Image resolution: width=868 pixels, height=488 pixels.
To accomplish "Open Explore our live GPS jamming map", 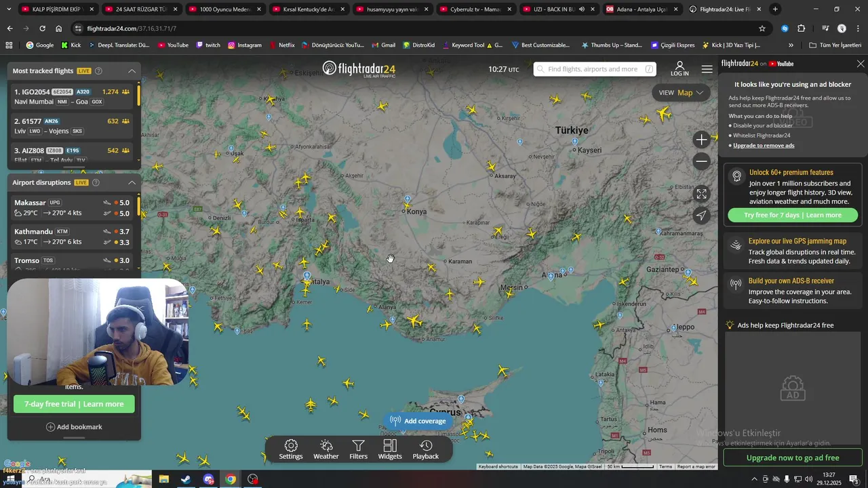I will (x=793, y=251).
